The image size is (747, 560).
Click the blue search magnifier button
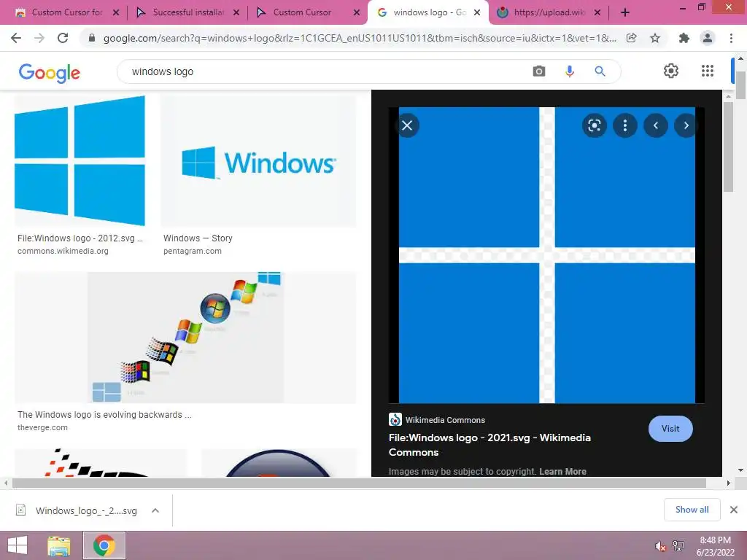[600, 71]
